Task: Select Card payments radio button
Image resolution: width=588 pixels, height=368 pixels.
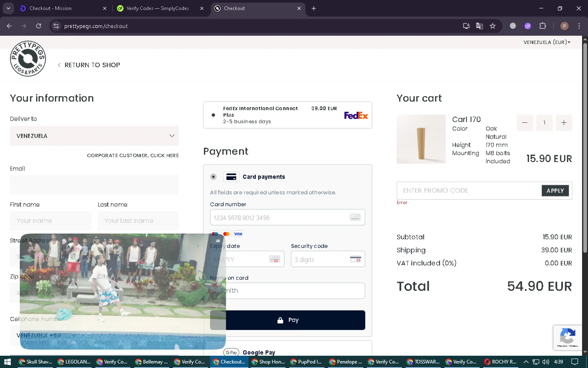Action: [x=213, y=177]
